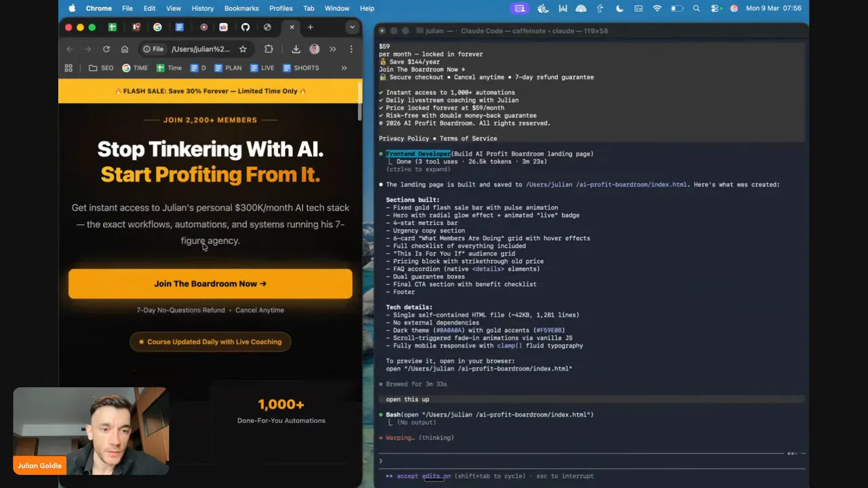Reload the page in Chrome
Viewport: 868px width, 488px height.
click(106, 49)
